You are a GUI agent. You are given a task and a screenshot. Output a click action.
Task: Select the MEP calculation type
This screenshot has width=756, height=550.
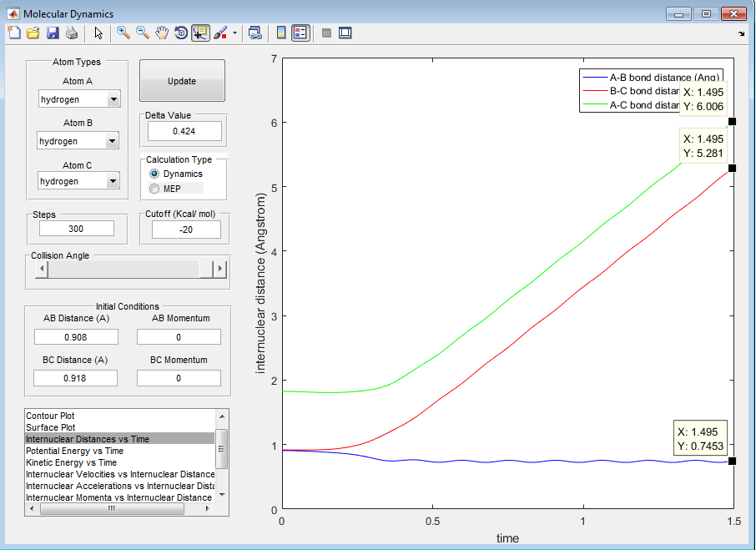click(x=154, y=189)
